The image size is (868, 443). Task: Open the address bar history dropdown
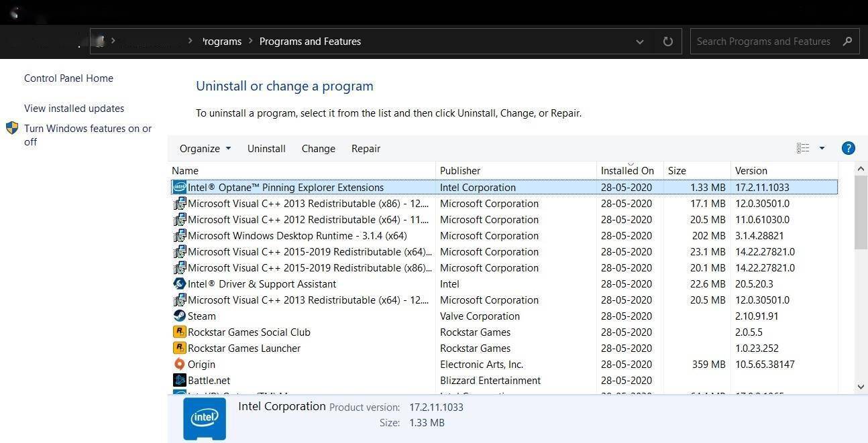tap(640, 42)
